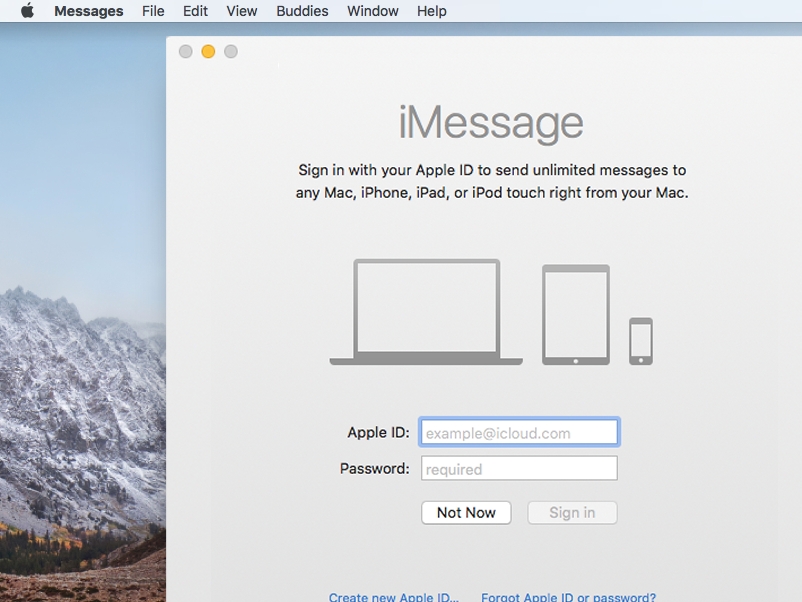Screen dimensions: 802x602
Task: Open the View menu
Action: (x=241, y=11)
